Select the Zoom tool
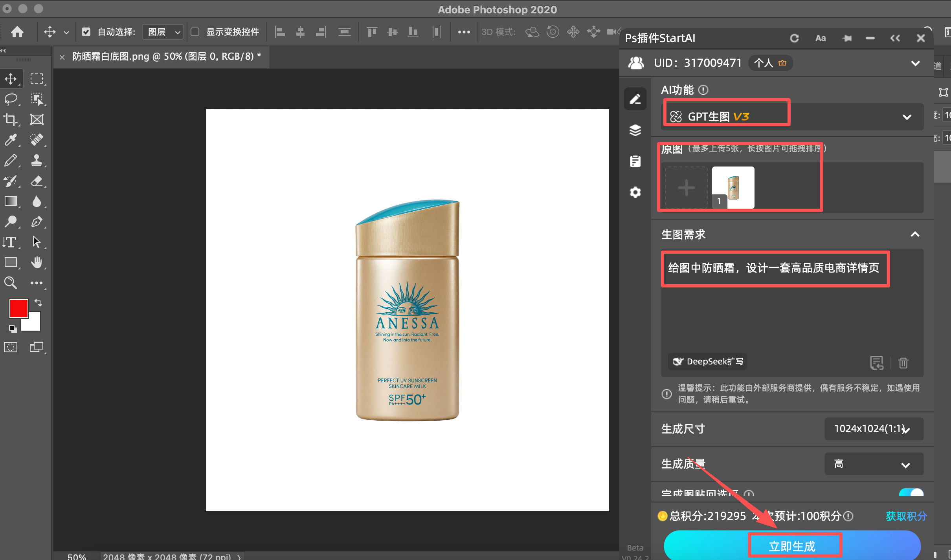The height and width of the screenshot is (560, 951). (11, 283)
